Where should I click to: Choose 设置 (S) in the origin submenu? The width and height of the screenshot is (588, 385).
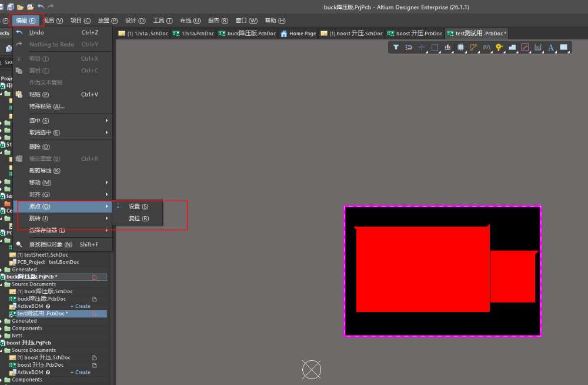(138, 206)
